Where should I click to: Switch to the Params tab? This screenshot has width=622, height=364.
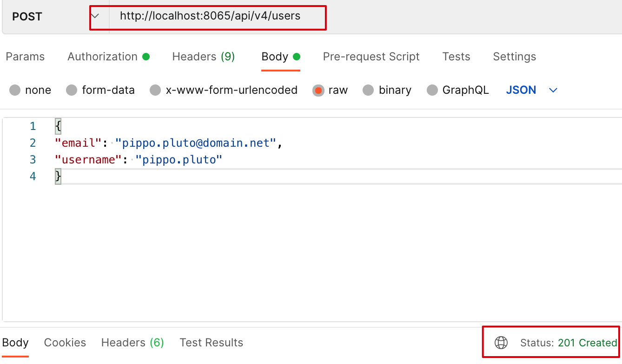[x=25, y=57]
